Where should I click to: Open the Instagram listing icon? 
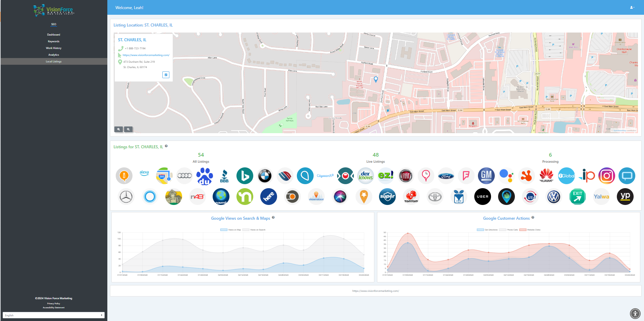tap(607, 176)
